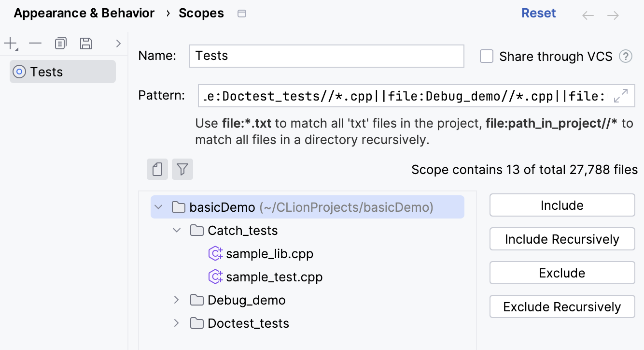
Task: Open Appearance & Behavior in the breadcrumb
Action: 84,13
